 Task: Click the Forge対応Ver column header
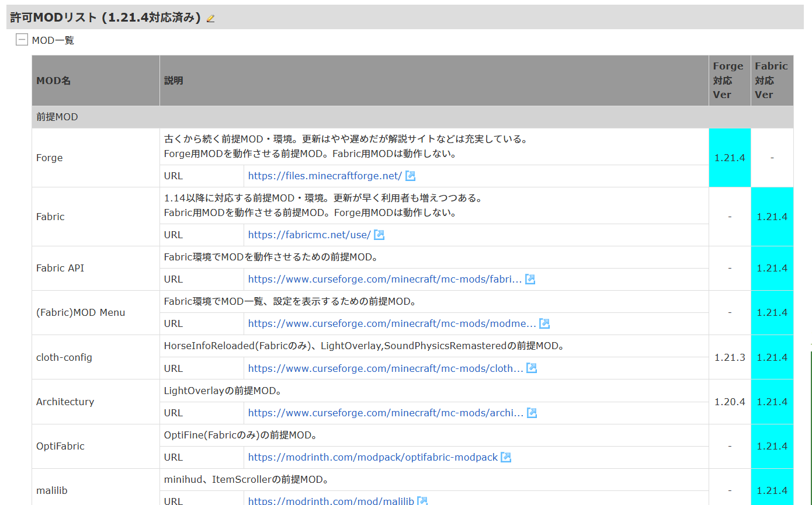pos(730,81)
